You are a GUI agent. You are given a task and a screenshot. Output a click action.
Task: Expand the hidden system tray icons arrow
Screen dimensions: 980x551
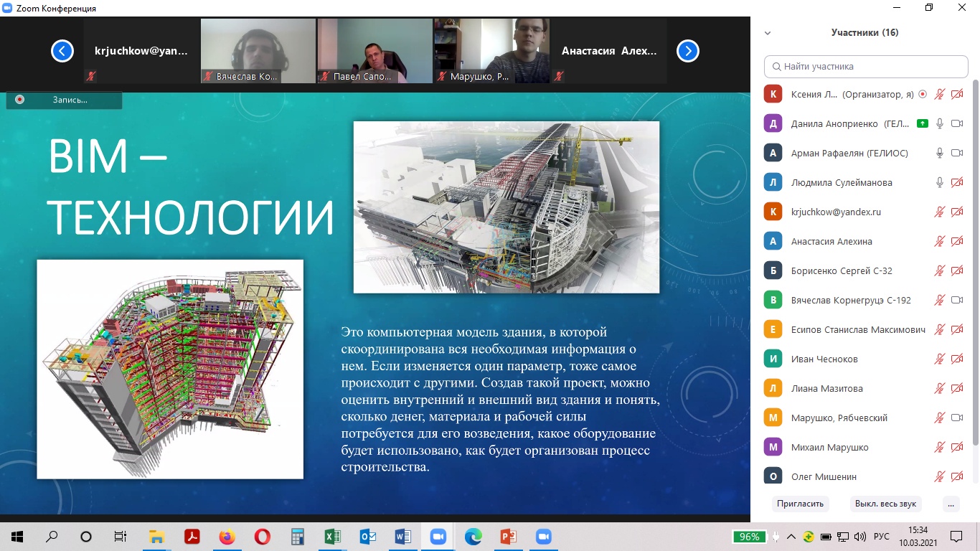tap(791, 537)
